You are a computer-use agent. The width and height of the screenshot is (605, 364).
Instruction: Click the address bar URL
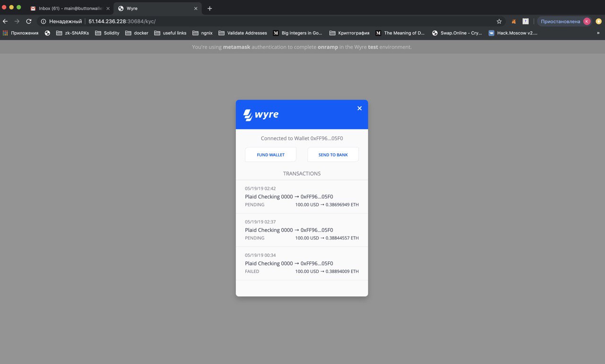point(122,21)
